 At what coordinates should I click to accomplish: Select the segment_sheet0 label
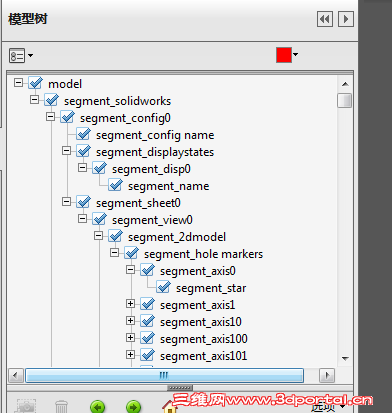tap(138, 203)
